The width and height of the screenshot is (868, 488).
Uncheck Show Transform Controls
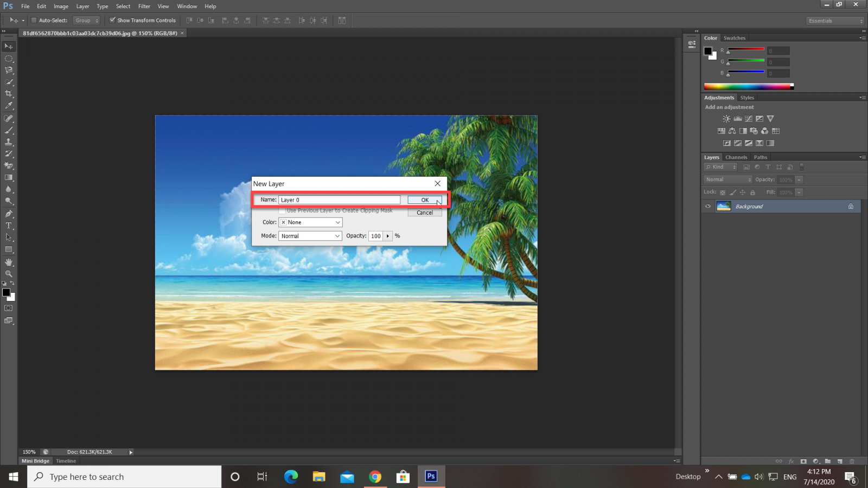pyautogui.click(x=112, y=21)
